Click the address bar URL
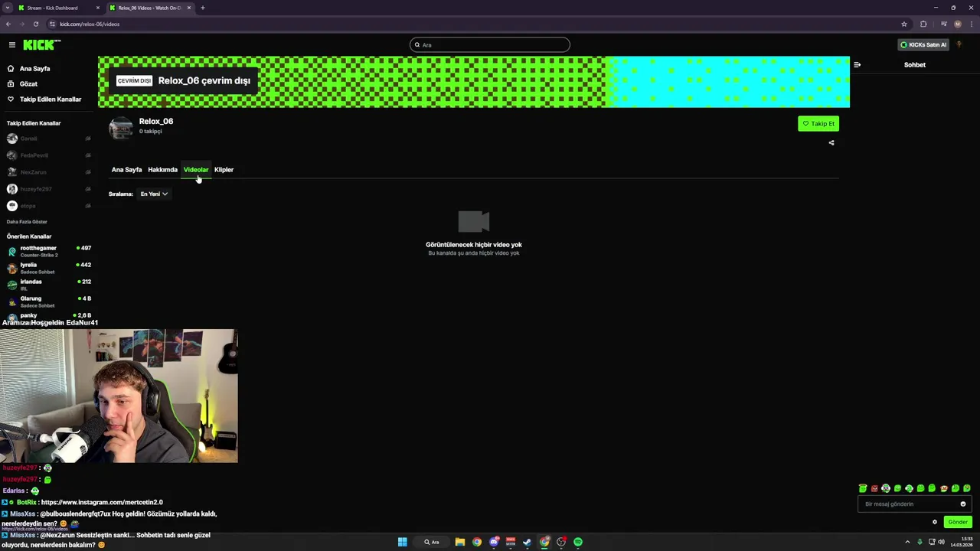This screenshot has width=980, height=551. click(x=90, y=24)
